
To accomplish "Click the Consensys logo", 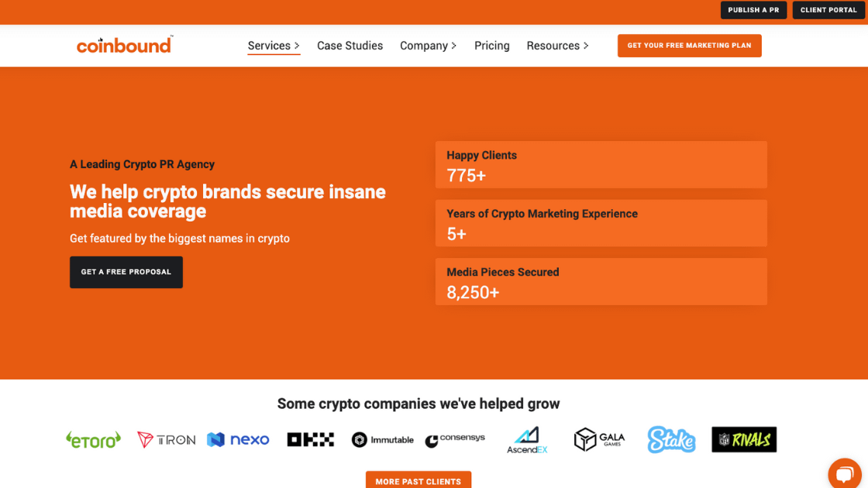I will (x=455, y=439).
